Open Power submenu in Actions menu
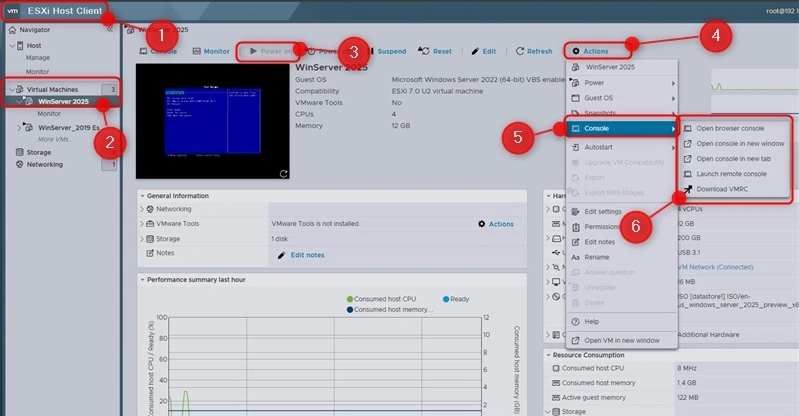 click(x=622, y=83)
